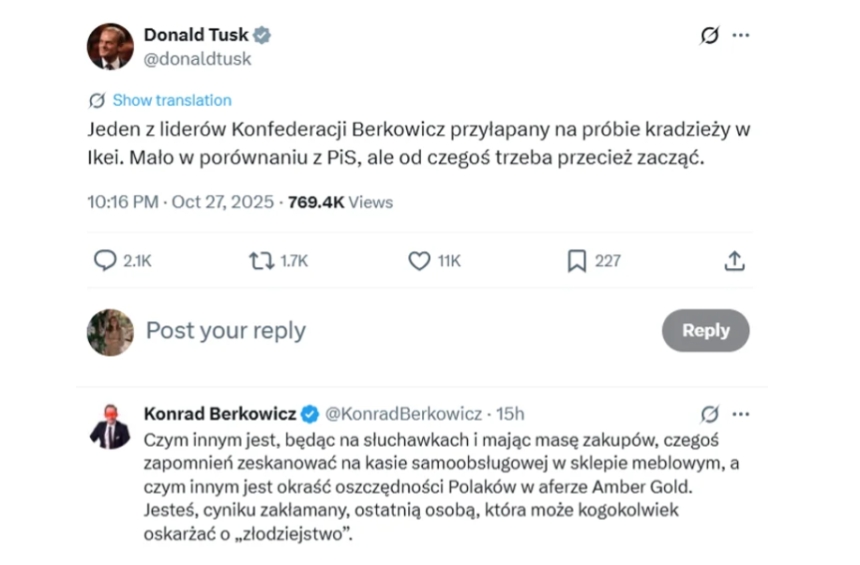Open Konrad Berkowicz's profile avatar
Viewport: 860px width, 565px height.
[109, 427]
